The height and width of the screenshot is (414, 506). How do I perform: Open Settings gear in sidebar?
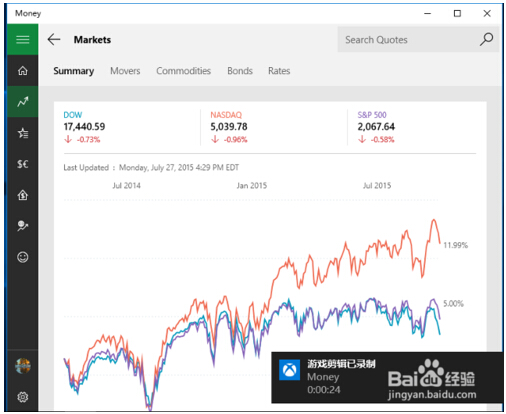pos(23,397)
